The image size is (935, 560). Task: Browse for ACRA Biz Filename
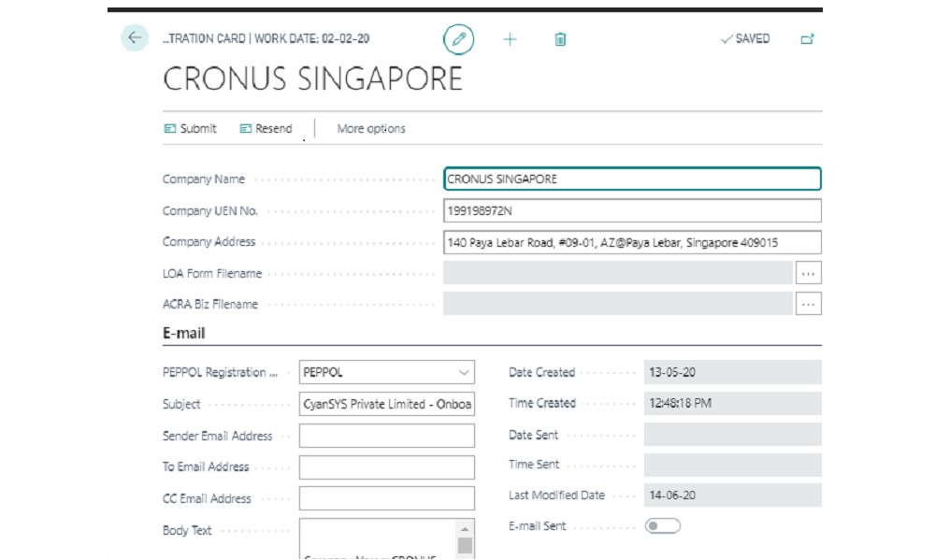point(808,304)
